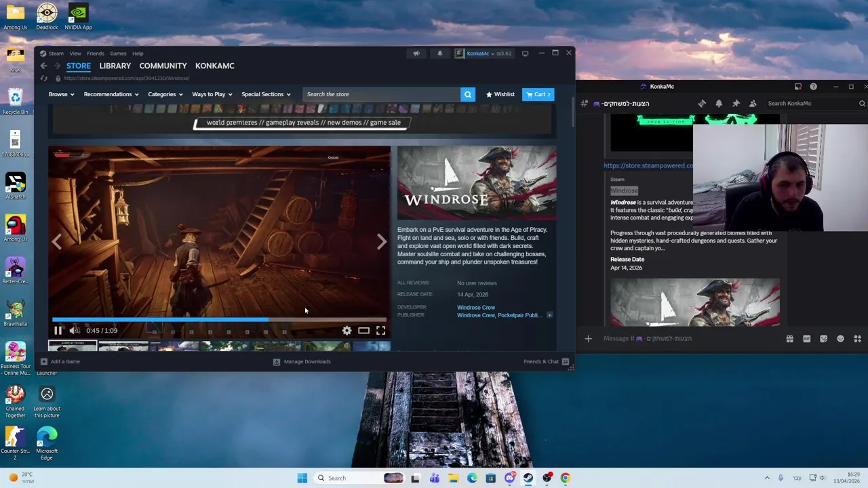Show pinned messages in Discord
This screenshot has width=868, height=488.
coord(736,104)
